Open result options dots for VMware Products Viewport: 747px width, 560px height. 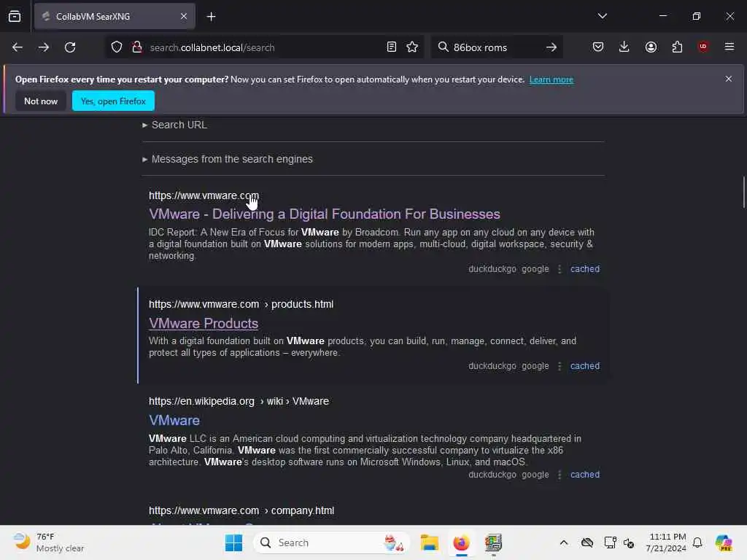pyautogui.click(x=560, y=366)
